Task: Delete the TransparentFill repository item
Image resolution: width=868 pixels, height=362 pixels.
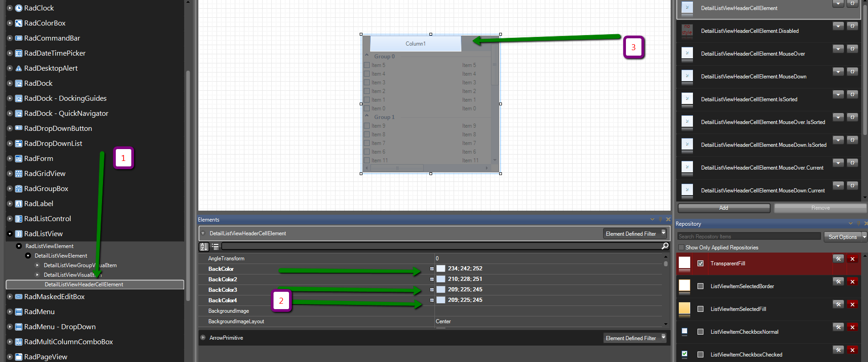Action: (x=852, y=259)
